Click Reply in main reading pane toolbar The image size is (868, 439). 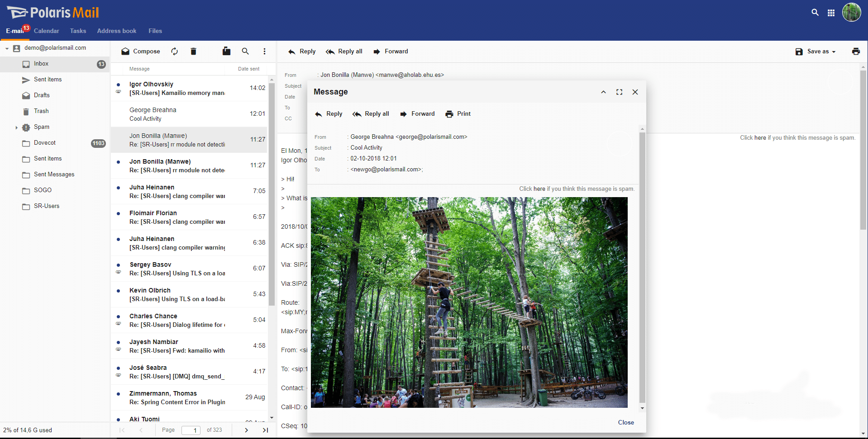point(302,52)
